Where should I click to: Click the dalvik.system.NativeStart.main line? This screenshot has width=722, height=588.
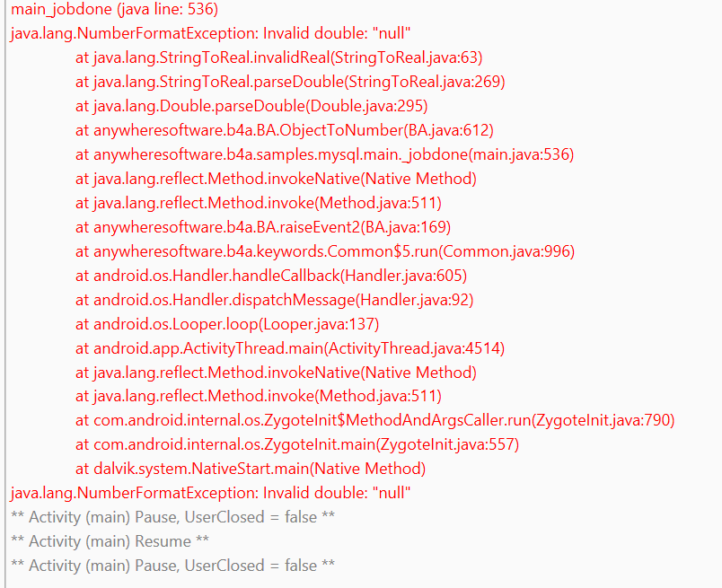coord(251,469)
